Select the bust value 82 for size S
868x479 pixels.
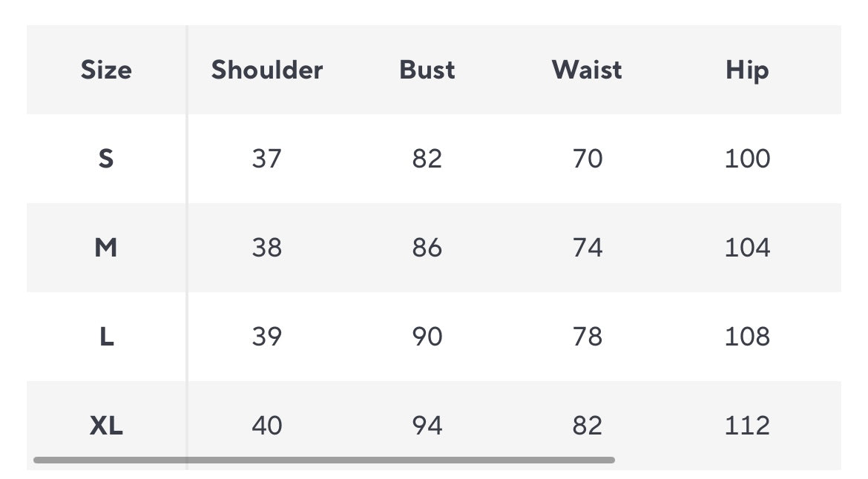[x=427, y=159]
